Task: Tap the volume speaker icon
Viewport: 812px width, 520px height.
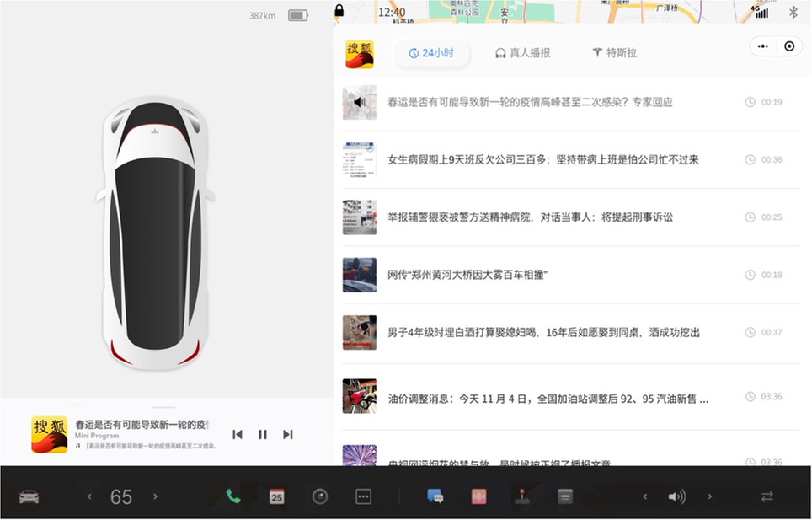Action: (x=678, y=496)
